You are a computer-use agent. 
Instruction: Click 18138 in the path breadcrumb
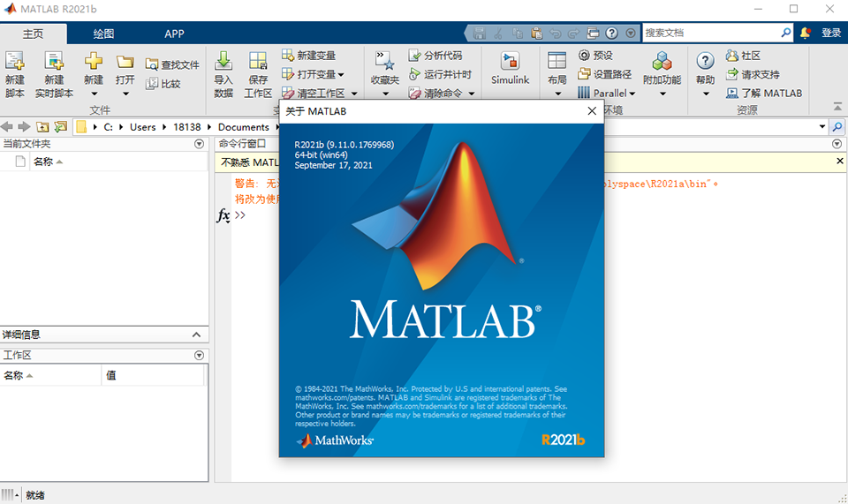coord(187,127)
